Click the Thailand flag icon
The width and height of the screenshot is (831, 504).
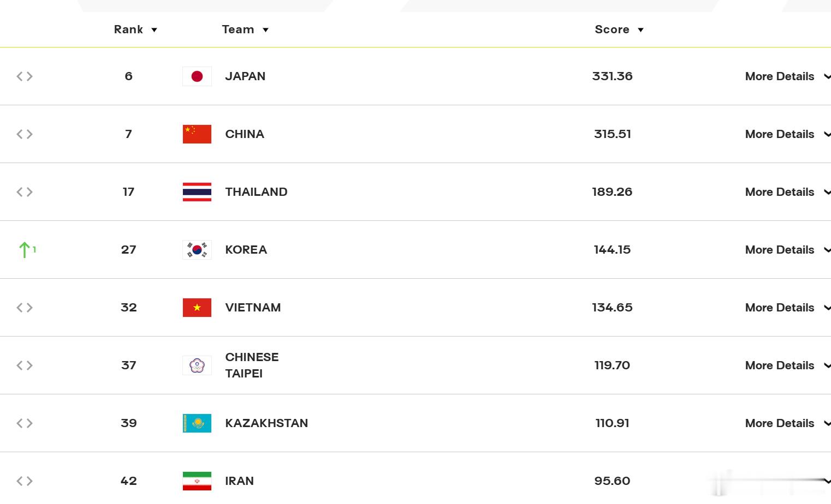pyautogui.click(x=197, y=192)
